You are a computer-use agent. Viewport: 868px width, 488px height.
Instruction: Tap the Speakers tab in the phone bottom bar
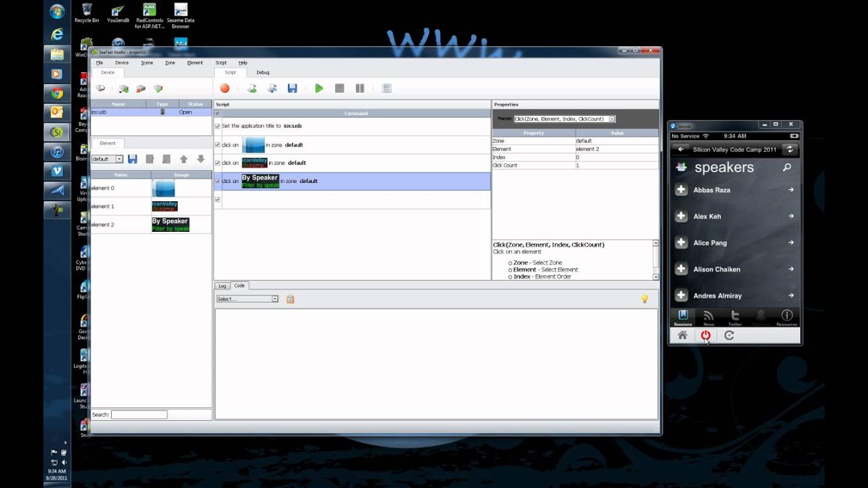(x=761, y=318)
